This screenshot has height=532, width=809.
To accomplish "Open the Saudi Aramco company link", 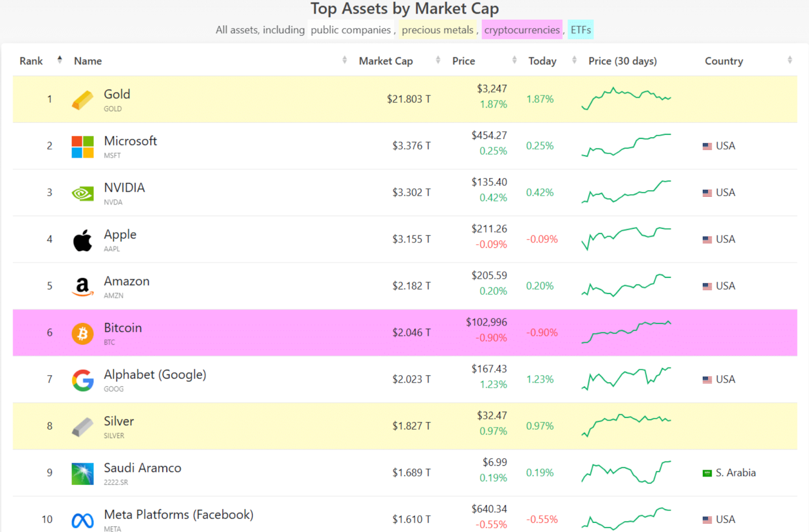I will coord(143,468).
